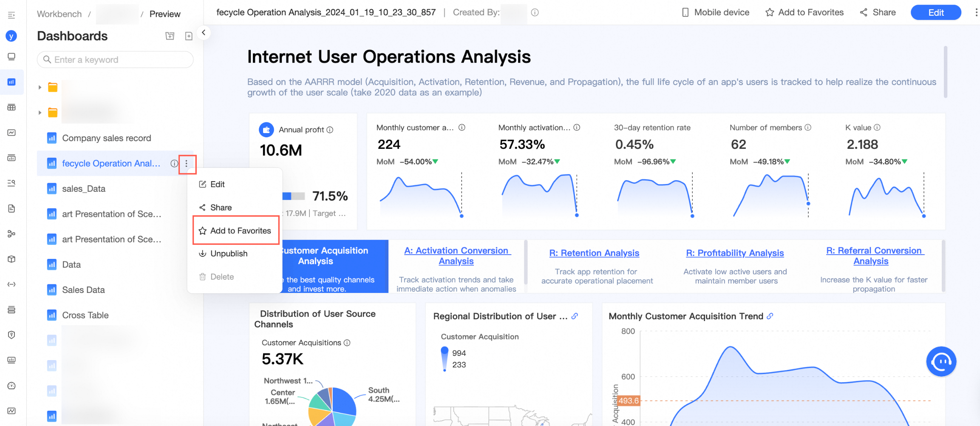Open the info icon beside Created By
This screenshot has height=426, width=980.
click(x=535, y=12)
